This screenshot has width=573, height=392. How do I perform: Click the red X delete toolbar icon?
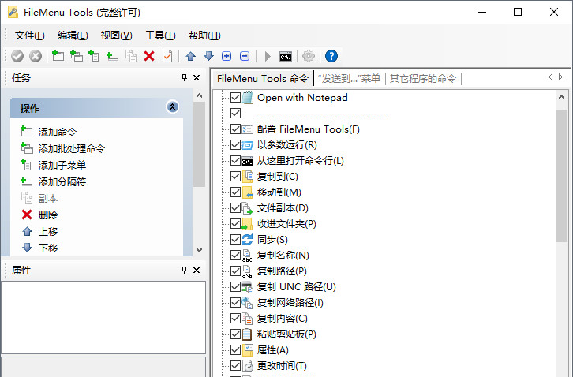click(149, 56)
